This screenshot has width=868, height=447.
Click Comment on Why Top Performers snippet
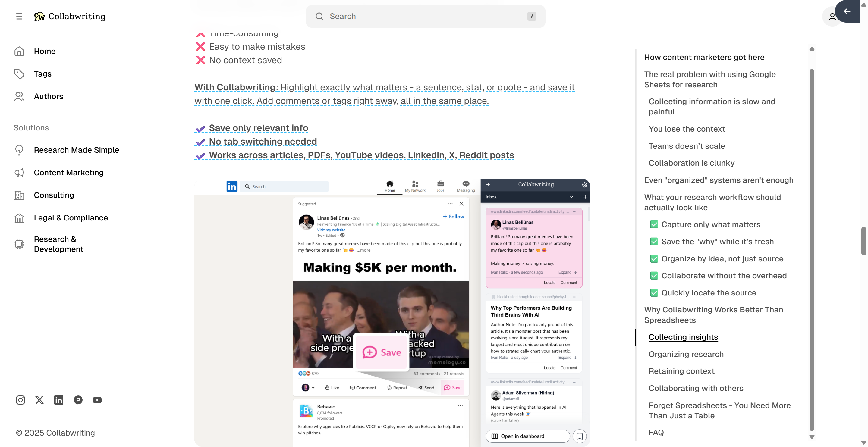(568, 368)
